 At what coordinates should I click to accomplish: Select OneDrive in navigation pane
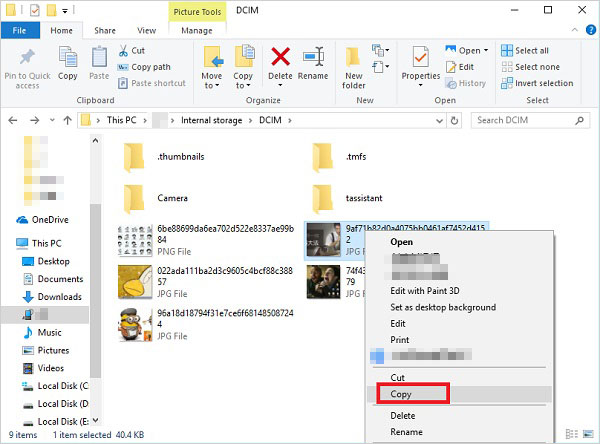[43, 220]
